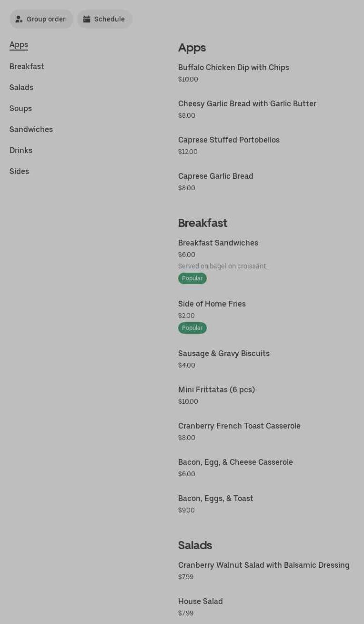364x624 pixels.
Task: Go to the Salads category
Action: (21, 88)
